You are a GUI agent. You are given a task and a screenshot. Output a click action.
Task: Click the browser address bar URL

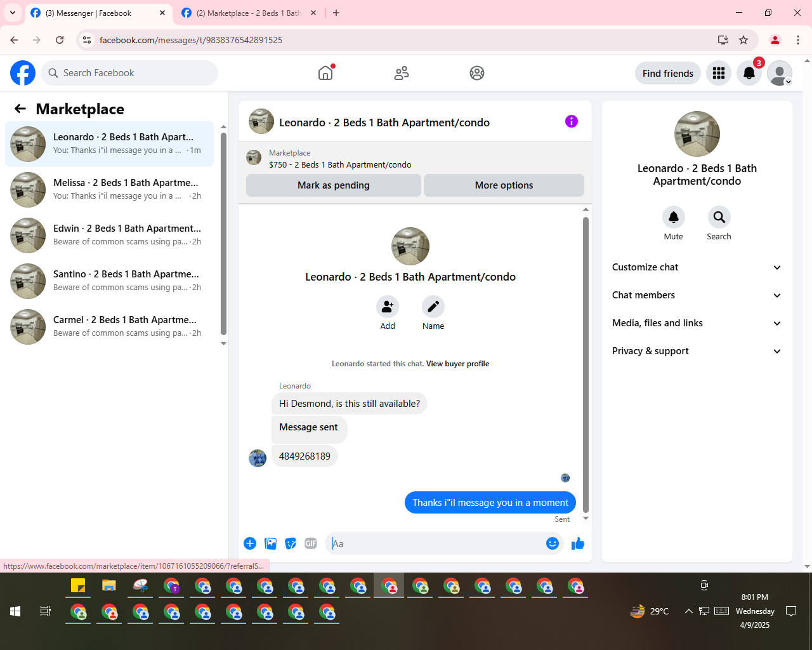191,40
